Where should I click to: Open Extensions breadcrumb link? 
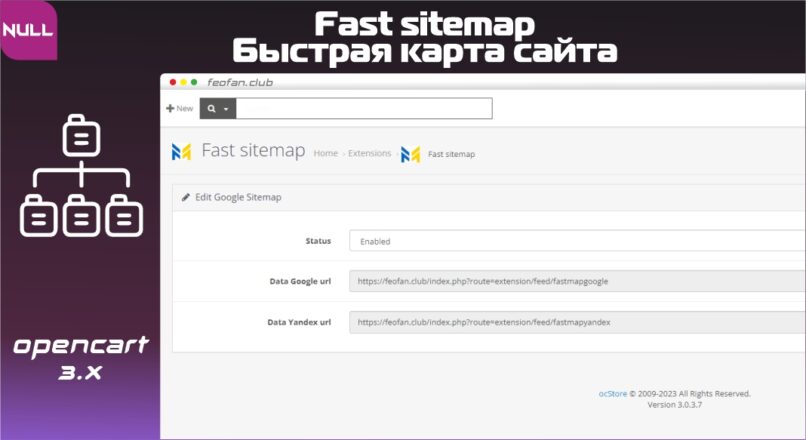pyautogui.click(x=370, y=153)
